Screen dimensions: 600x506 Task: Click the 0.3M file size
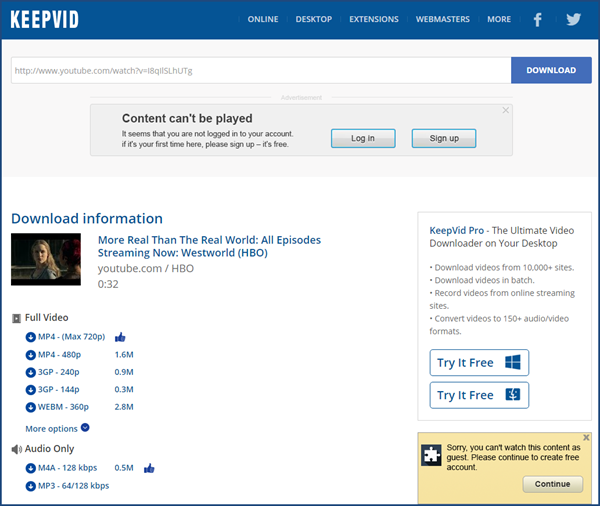coord(124,390)
